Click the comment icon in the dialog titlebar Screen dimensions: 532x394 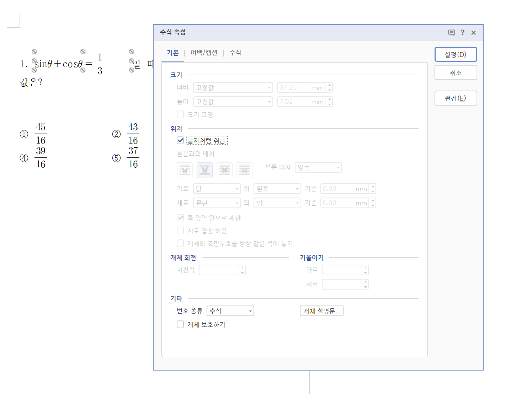[x=451, y=32]
